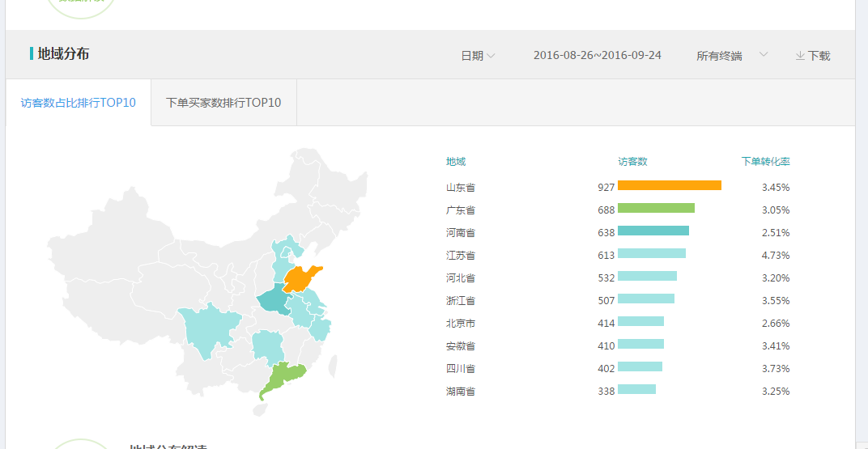Viewport: 868px width, 449px height.
Task: Click dark teal Henan province on map
Action: tap(274, 302)
